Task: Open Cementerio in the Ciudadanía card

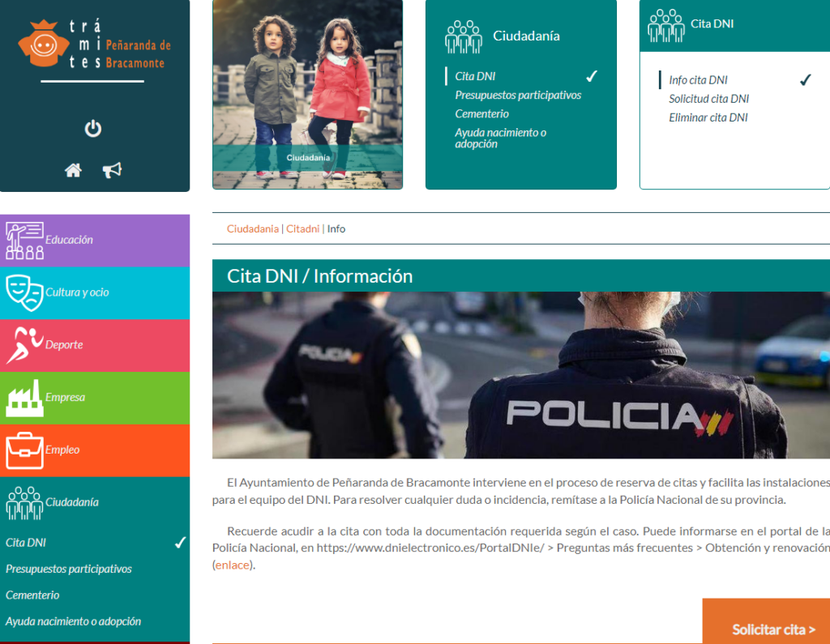Action: coord(481,113)
